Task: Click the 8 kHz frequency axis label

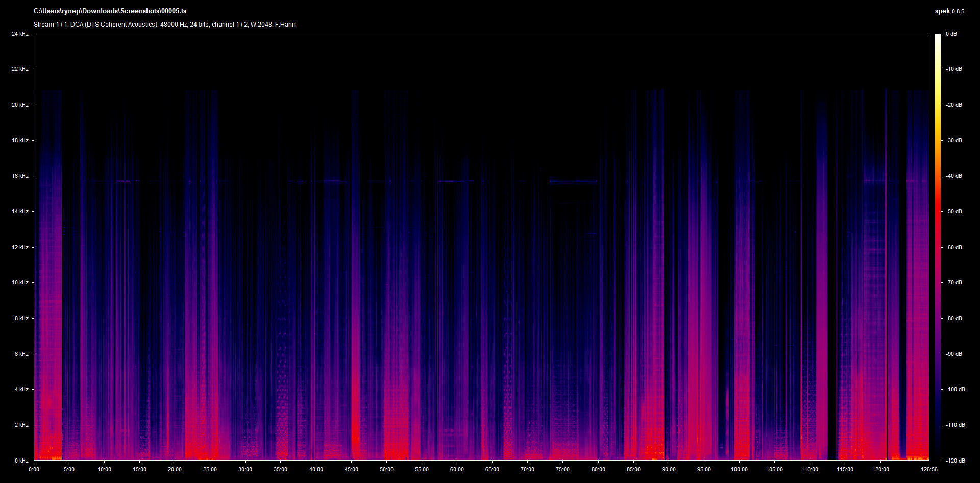Action: (21, 318)
